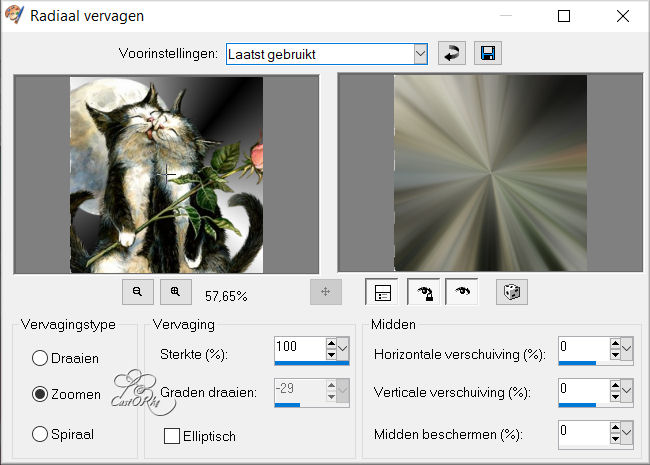Select the Spiraal blur type
The image size is (650, 465).
point(40,434)
